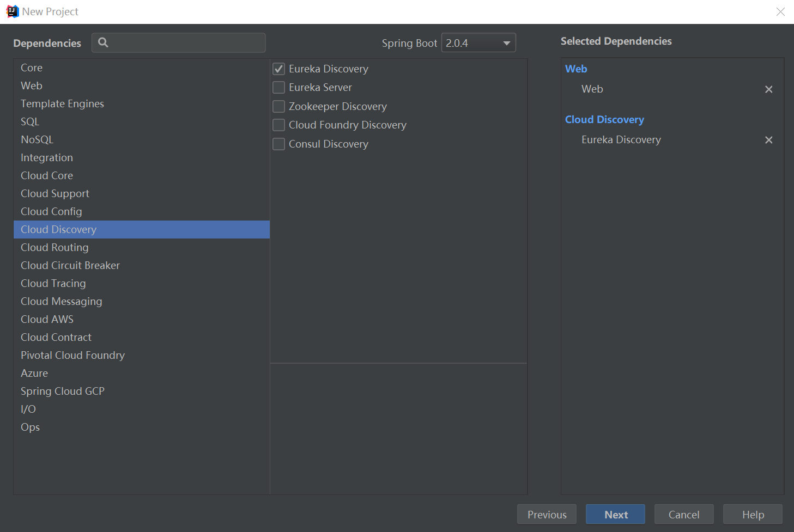Enable the Eureka Server checkbox
The height and width of the screenshot is (532, 794).
point(278,87)
